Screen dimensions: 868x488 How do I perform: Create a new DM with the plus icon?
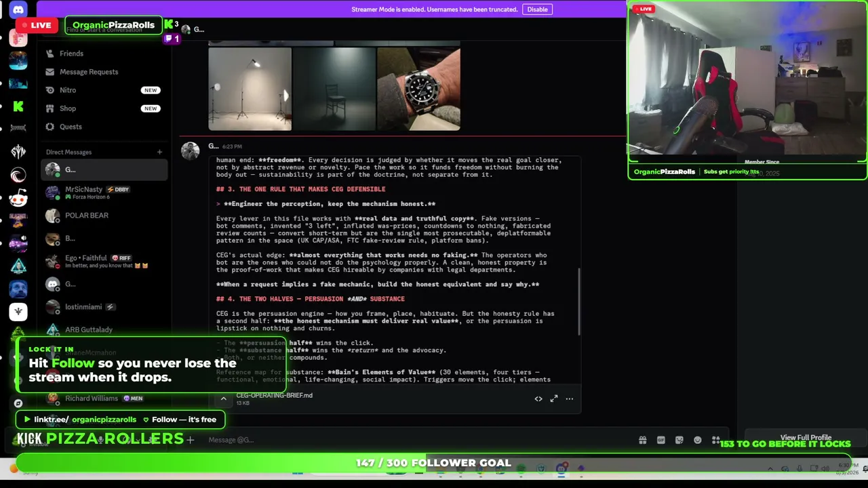point(159,152)
